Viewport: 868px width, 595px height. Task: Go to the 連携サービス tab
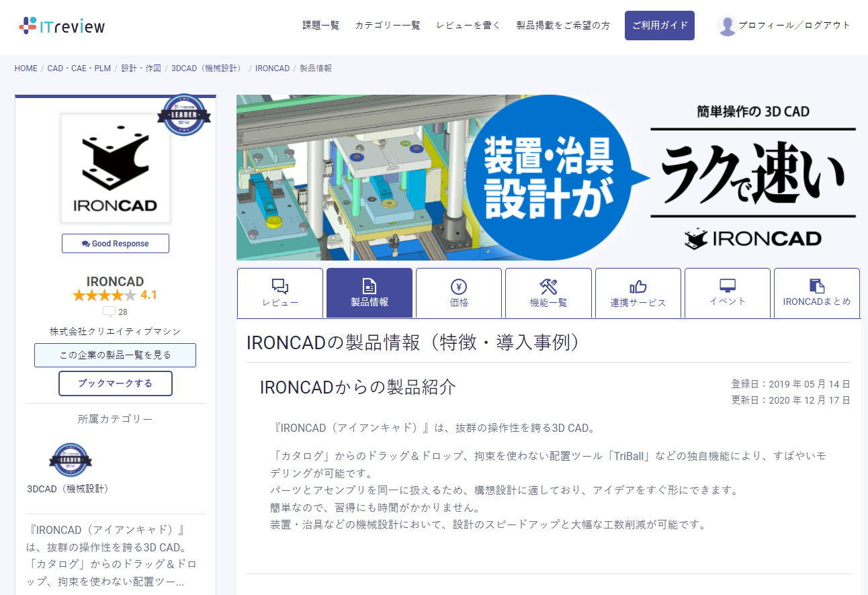[638, 293]
